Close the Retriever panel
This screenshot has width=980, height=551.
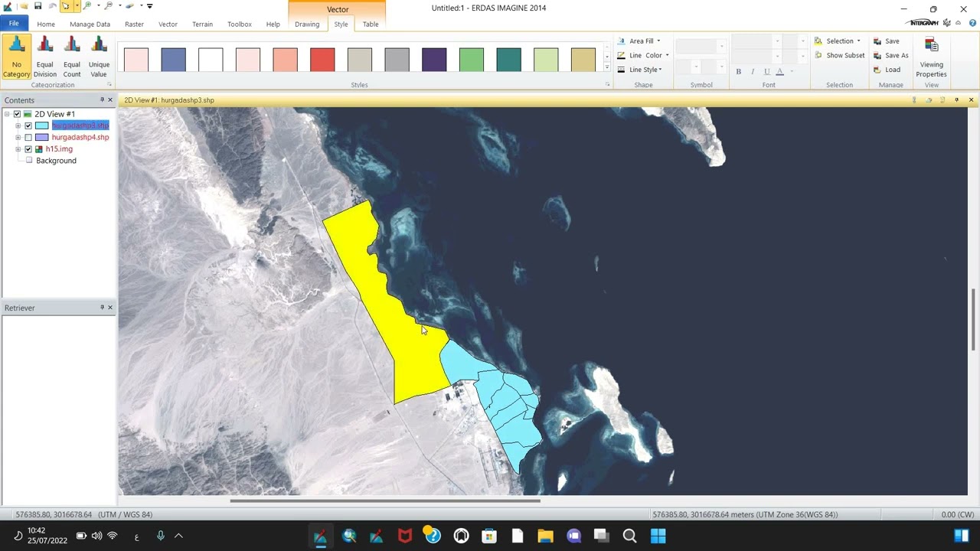pyautogui.click(x=109, y=308)
